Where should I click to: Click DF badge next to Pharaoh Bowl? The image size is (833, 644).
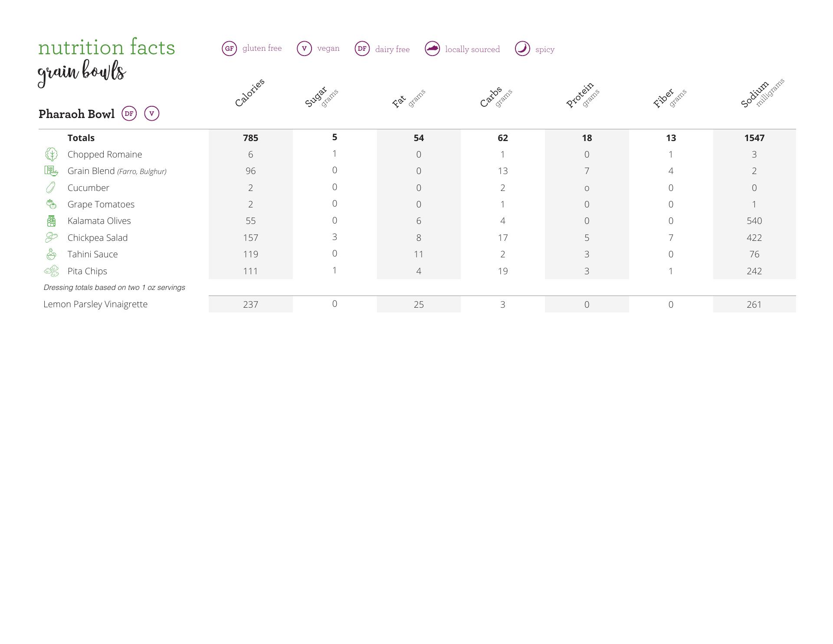129,114
